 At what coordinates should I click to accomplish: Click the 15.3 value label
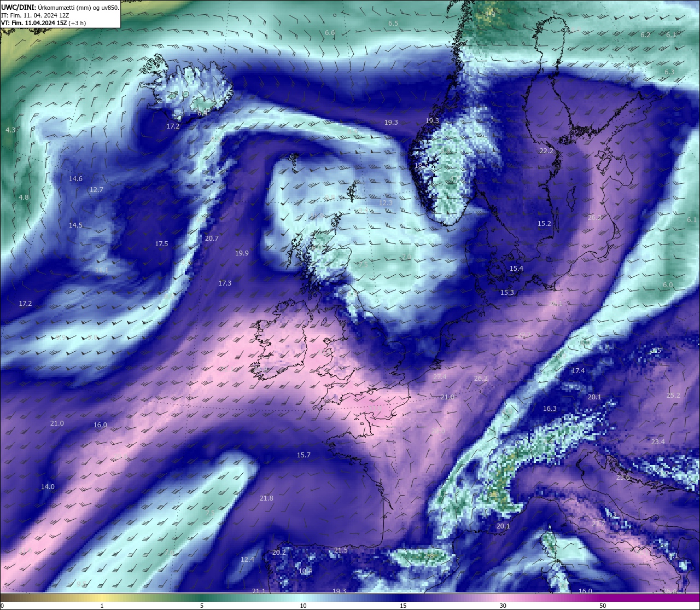[x=507, y=292]
